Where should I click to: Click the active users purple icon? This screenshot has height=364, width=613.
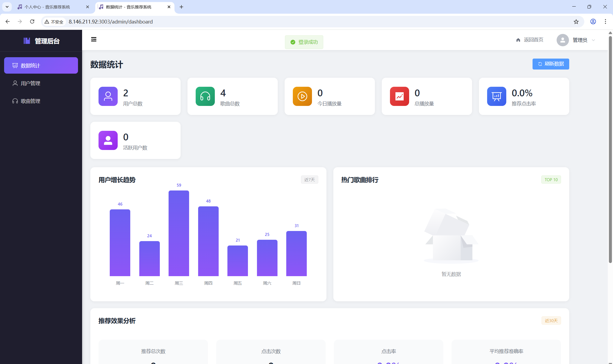[108, 140]
